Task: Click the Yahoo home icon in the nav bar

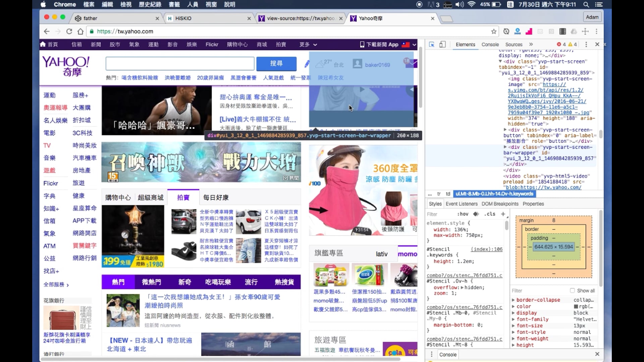Action: 43,44
